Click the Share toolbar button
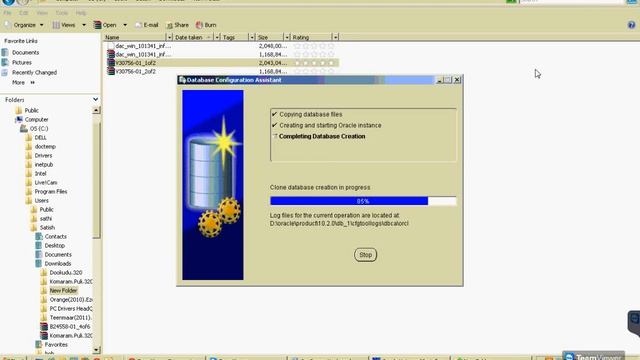640x360 pixels. [x=178, y=25]
